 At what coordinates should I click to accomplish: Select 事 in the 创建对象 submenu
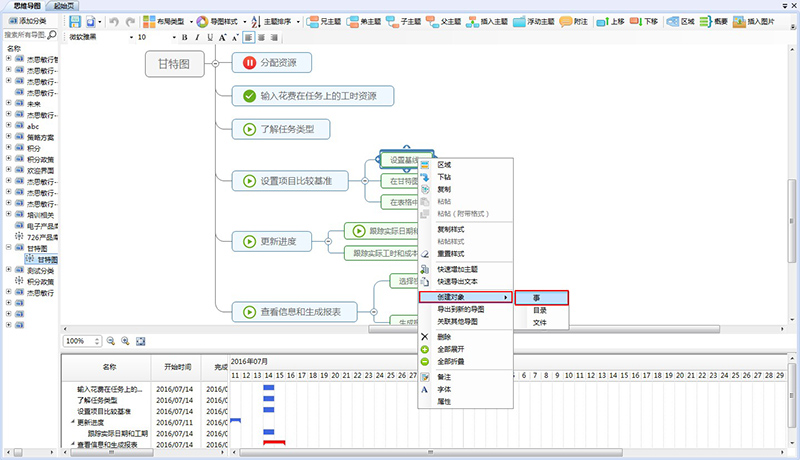[x=541, y=297]
